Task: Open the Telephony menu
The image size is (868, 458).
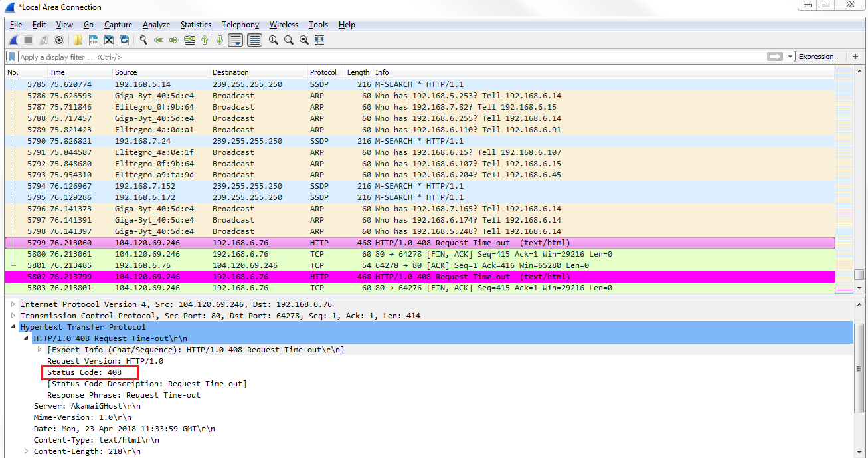Action: [x=240, y=25]
